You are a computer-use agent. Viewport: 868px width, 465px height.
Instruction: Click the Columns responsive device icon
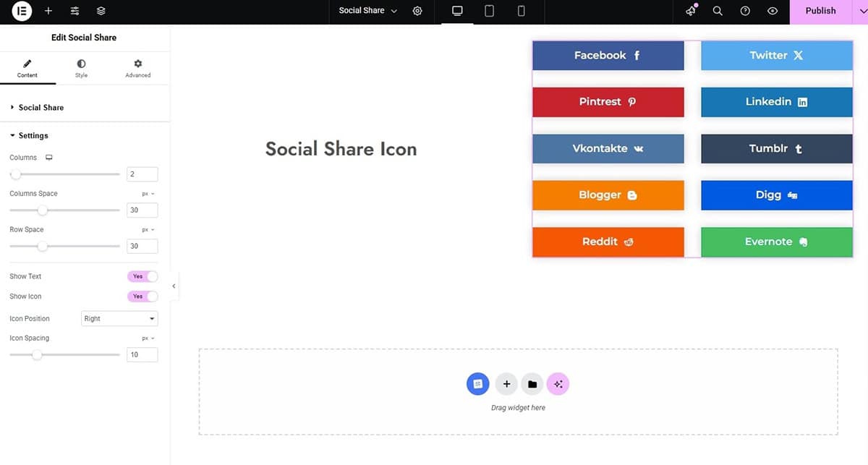tap(49, 158)
